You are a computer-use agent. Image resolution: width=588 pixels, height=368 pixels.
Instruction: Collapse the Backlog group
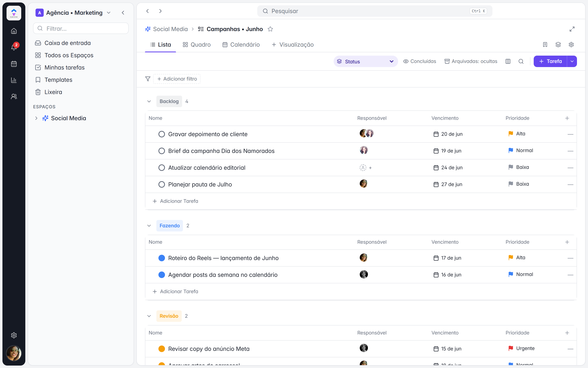(149, 101)
